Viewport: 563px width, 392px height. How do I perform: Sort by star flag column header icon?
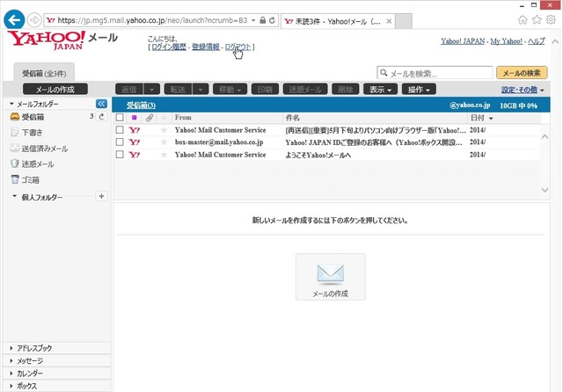[165, 118]
